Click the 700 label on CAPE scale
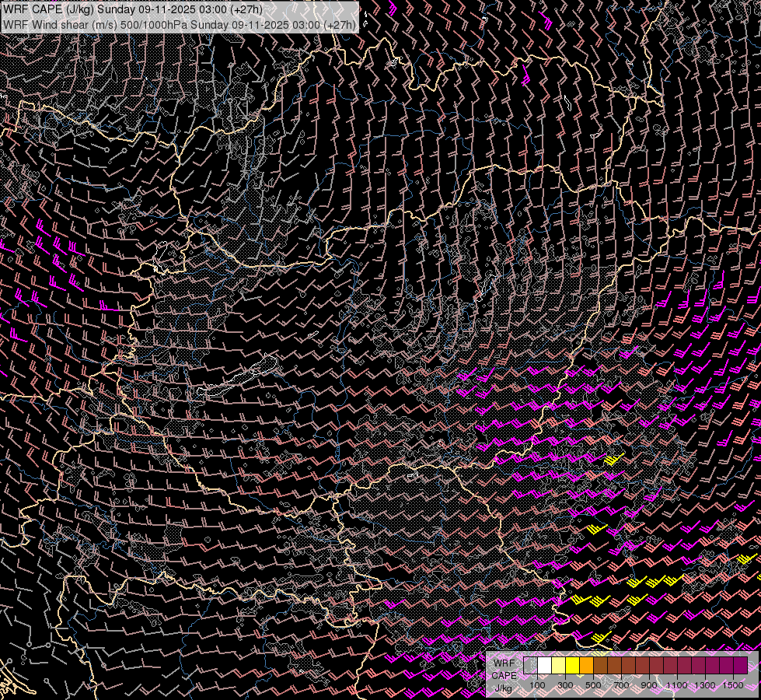 [x=621, y=685]
